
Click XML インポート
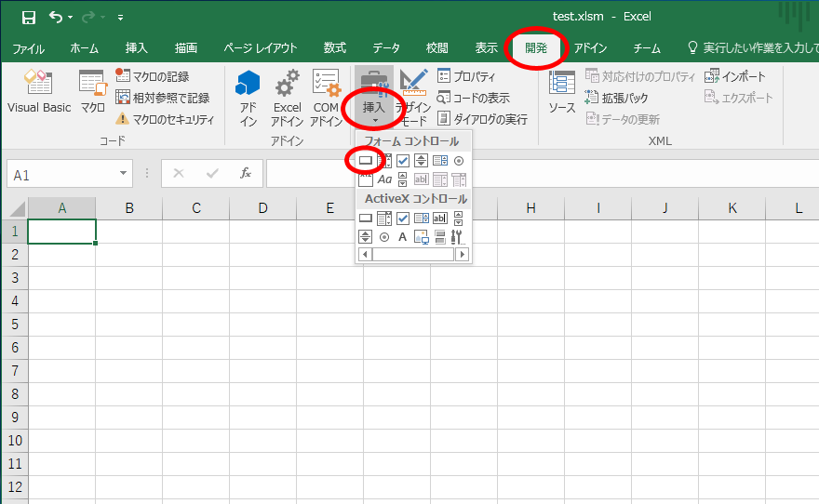pos(734,76)
